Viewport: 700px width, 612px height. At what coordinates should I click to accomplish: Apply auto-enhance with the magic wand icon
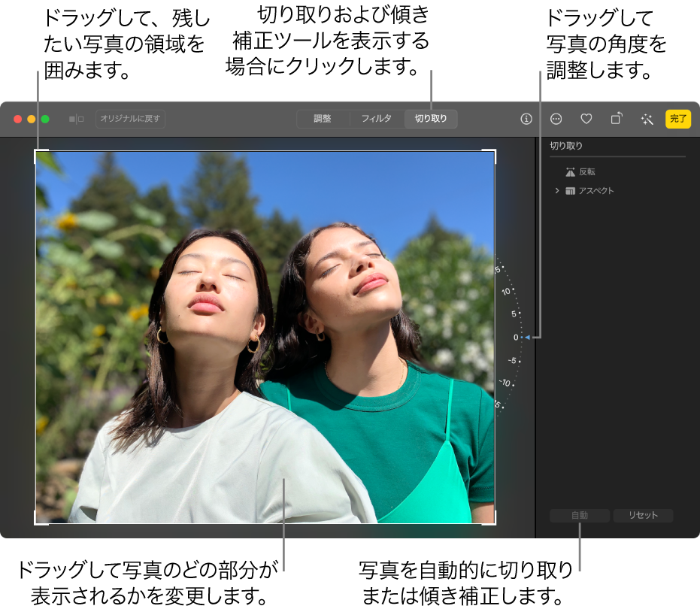(647, 119)
